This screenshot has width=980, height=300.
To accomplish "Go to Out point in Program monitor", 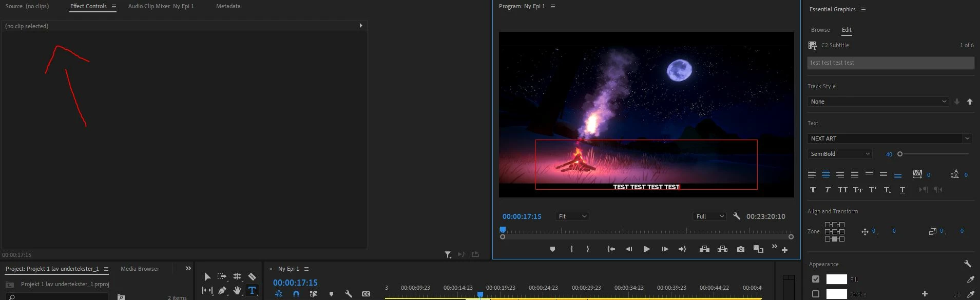I will coord(682,249).
